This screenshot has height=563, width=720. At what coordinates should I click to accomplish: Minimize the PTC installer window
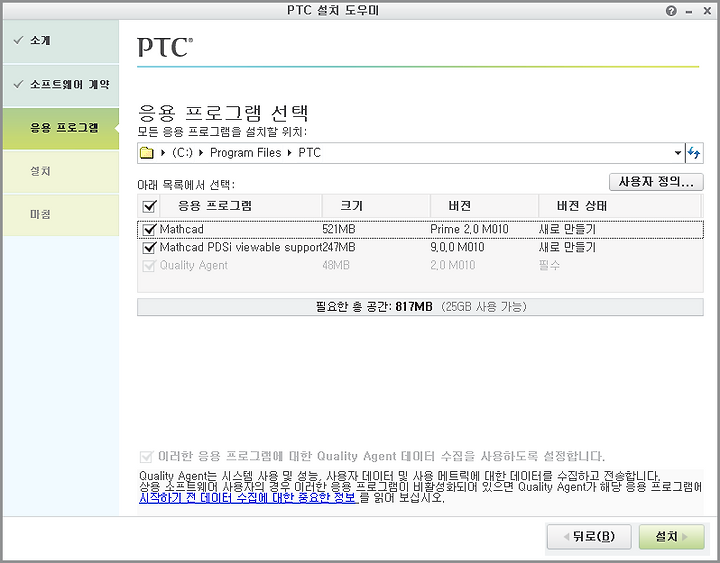[x=689, y=11]
